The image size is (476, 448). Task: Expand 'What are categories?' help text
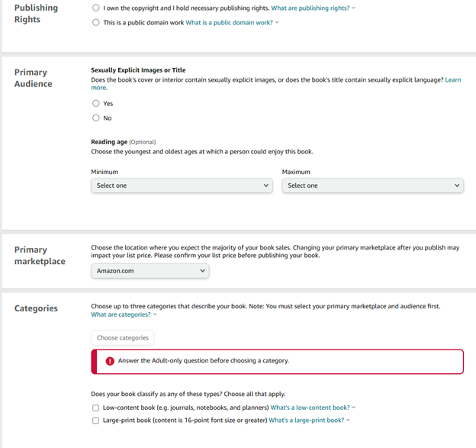pyautogui.click(x=121, y=314)
